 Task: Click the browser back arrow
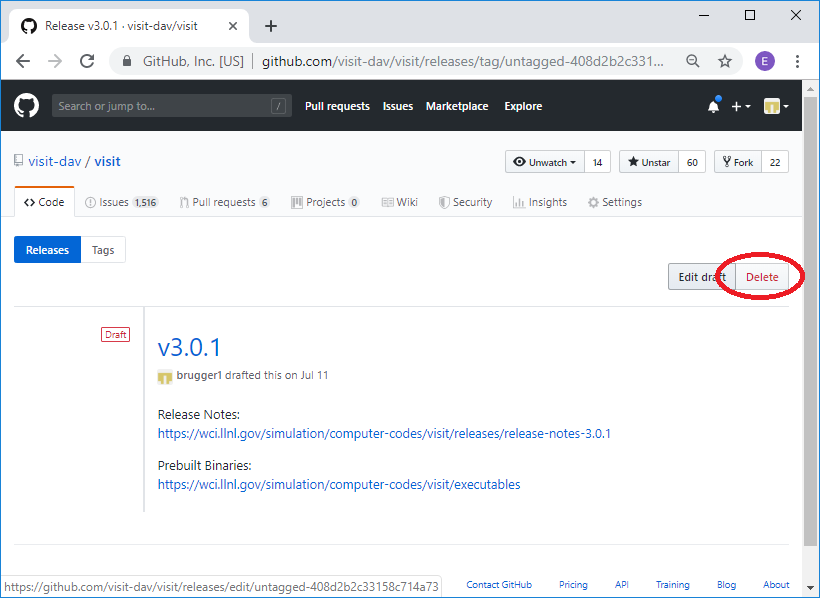[23, 61]
